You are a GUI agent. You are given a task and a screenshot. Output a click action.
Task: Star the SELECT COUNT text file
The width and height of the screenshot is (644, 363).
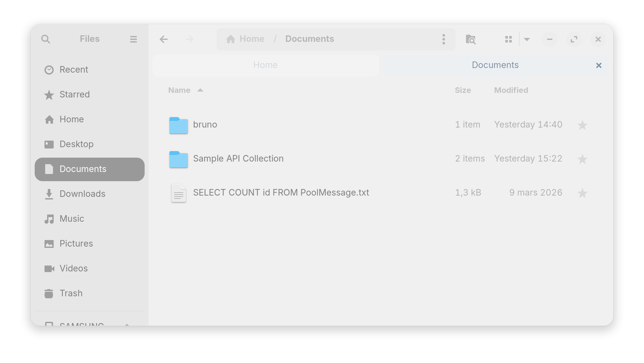click(x=582, y=193)
